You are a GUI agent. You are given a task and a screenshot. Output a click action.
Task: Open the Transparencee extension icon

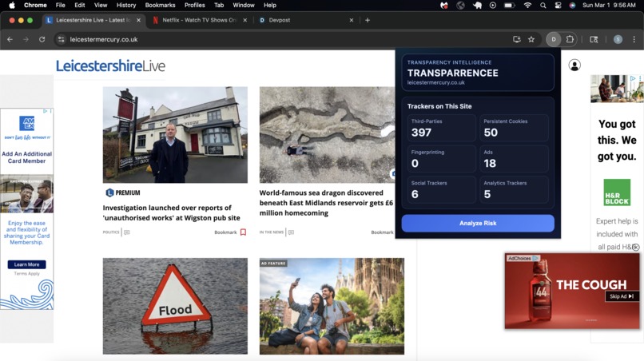[x=554, y=39]
